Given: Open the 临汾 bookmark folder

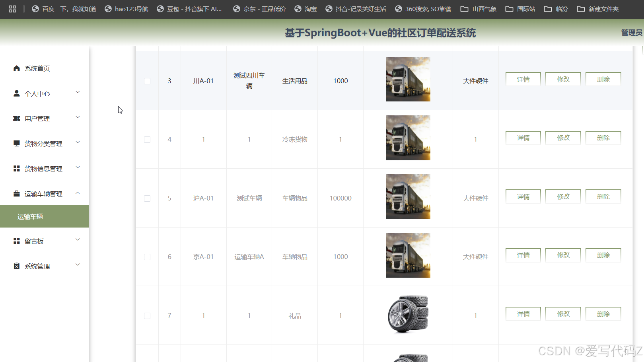Looking at the screenshot, I should tap(556, 9).
